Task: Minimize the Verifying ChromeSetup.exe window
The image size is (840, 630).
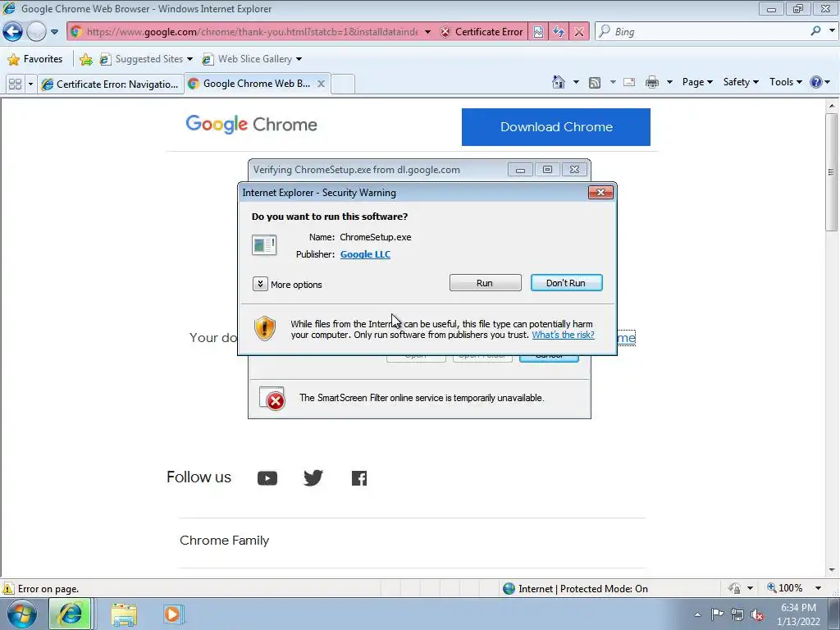Action: 519,170
